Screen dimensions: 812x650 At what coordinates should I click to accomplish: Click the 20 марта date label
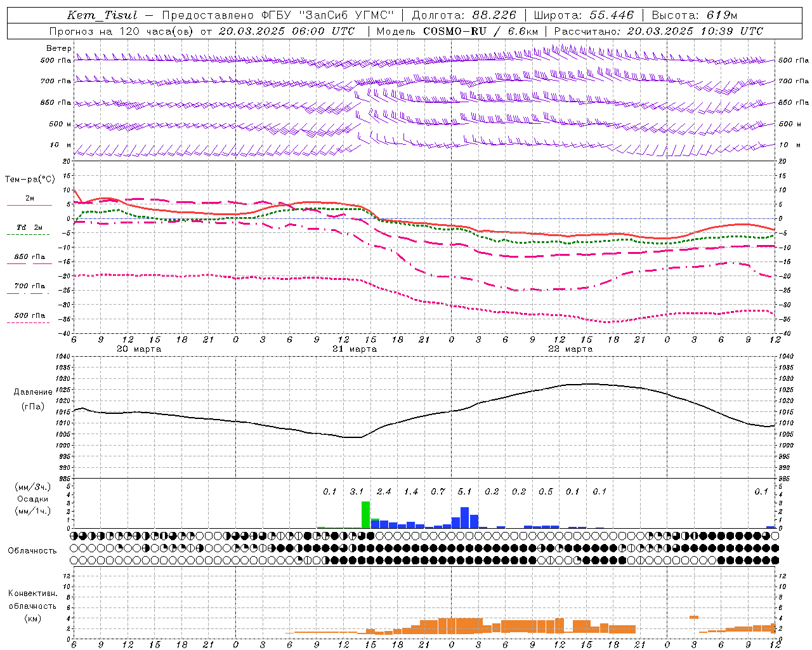pyautogui.click(x=139, y=349)
